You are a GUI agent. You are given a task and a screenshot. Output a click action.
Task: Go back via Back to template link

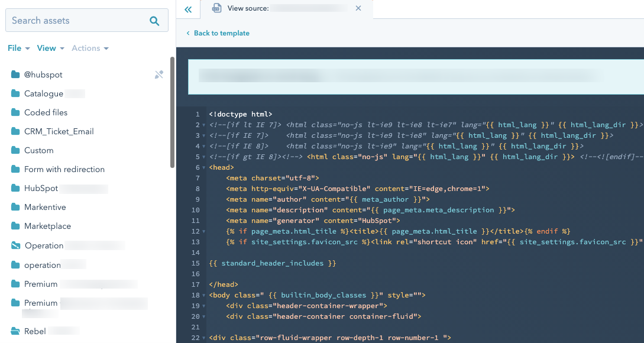tap(218, 33)
